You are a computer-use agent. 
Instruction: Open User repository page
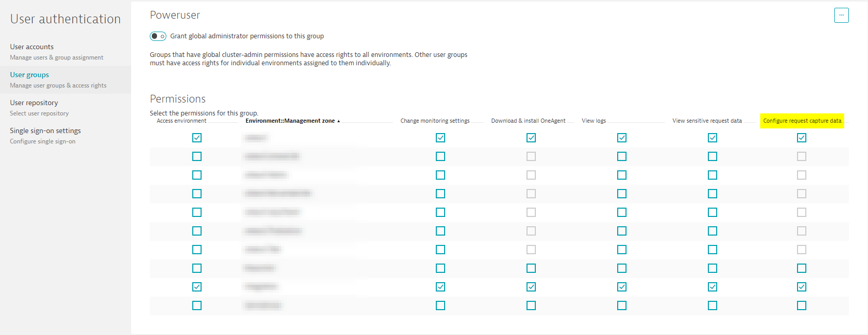point(34,103)
